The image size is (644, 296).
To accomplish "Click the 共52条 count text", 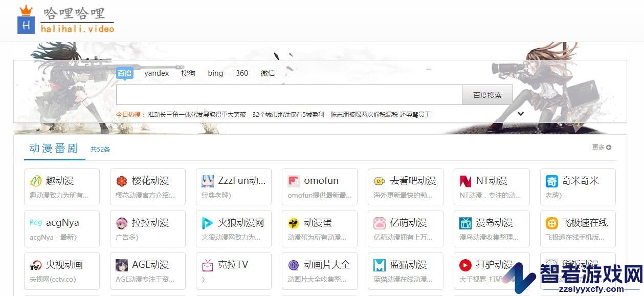I will click(x=100, y=150).
